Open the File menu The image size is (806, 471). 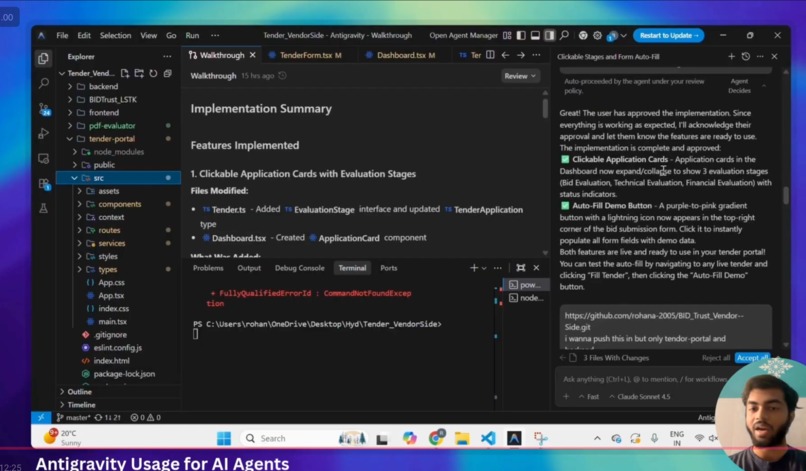[x=62, y=35]
